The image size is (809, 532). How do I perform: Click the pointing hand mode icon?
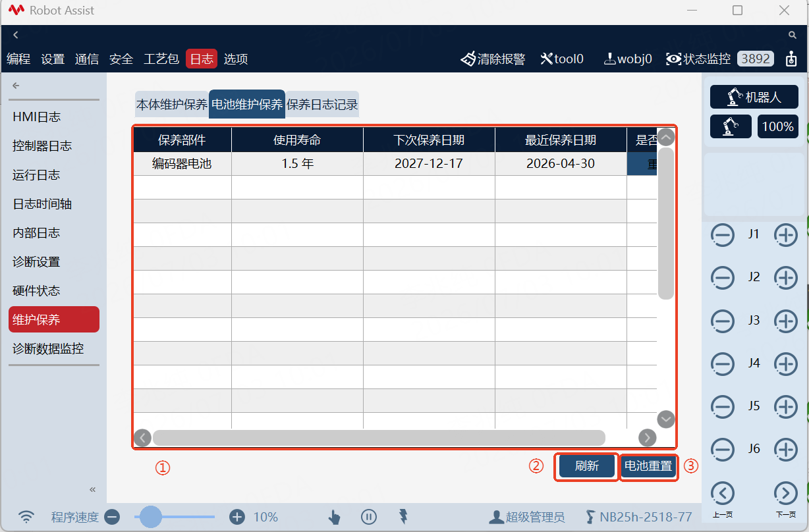point(335,517)
